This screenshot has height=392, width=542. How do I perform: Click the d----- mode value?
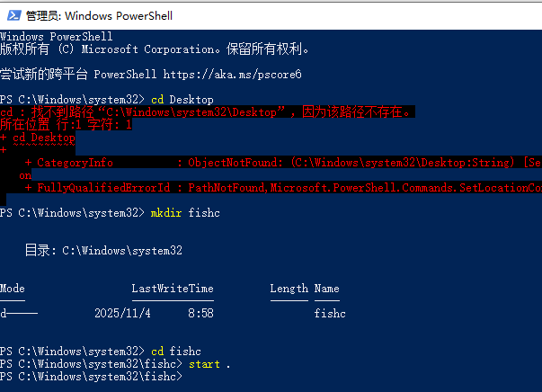[x=20, y=314]
